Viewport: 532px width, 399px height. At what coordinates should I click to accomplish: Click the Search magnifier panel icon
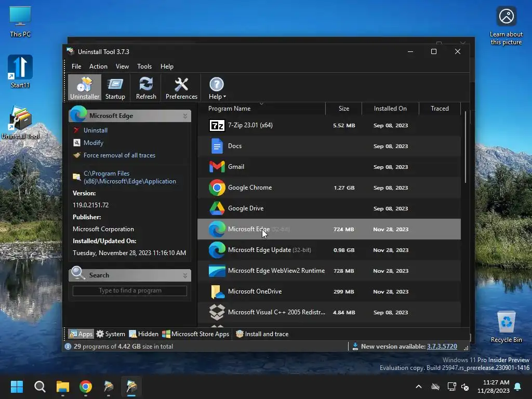click(x=78, y=273)
